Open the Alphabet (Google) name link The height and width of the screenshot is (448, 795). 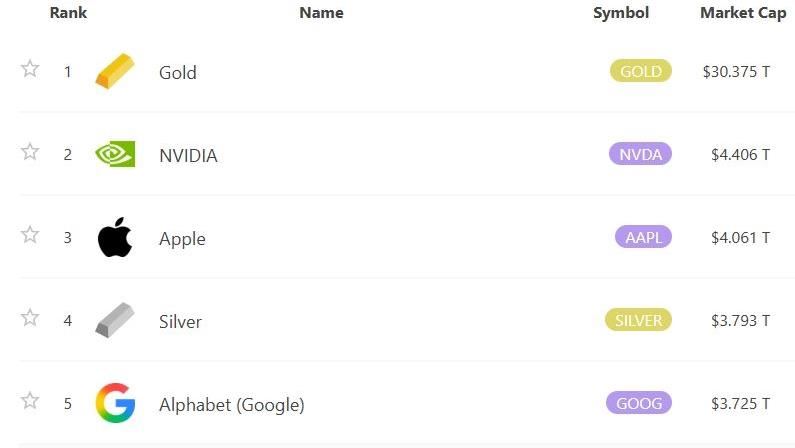point(231,405)
